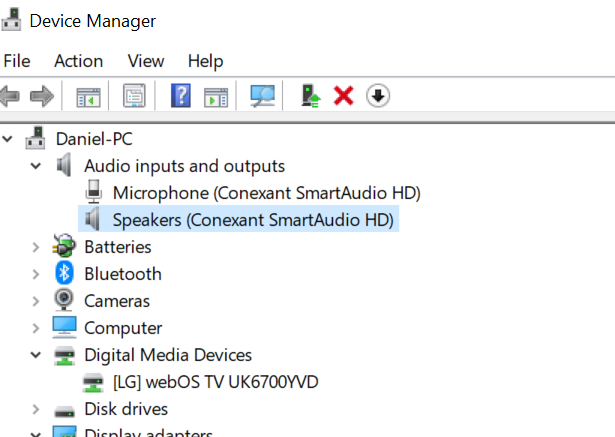Click the scan for hardware changes icon
The width and height of the screenshot is (615, 437).
(263, 96)
